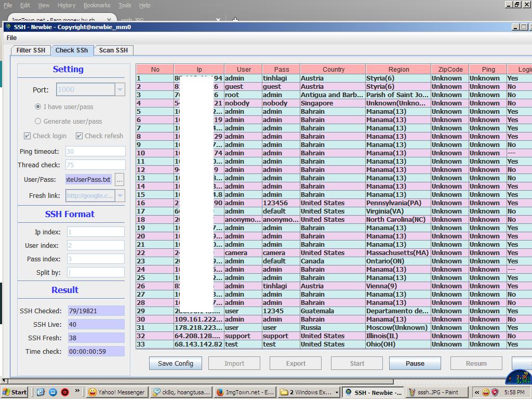Toggle the Check login checkbox
532x399 pixels.
click(28, 136)
